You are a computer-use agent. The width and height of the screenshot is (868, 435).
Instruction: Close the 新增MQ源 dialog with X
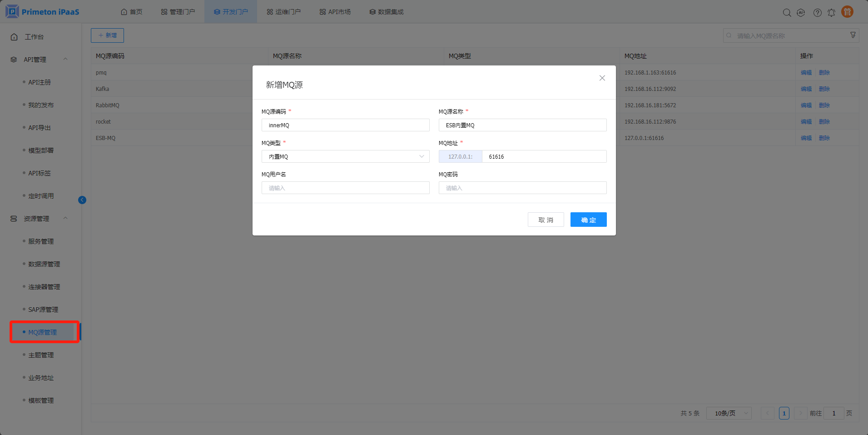point(602,78)
